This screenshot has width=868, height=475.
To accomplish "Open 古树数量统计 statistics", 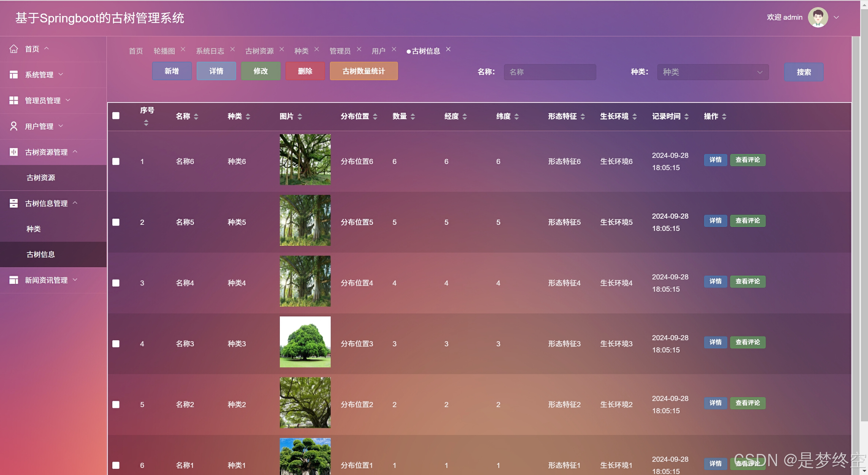I will pyautogui.click(x=364, y=71).
